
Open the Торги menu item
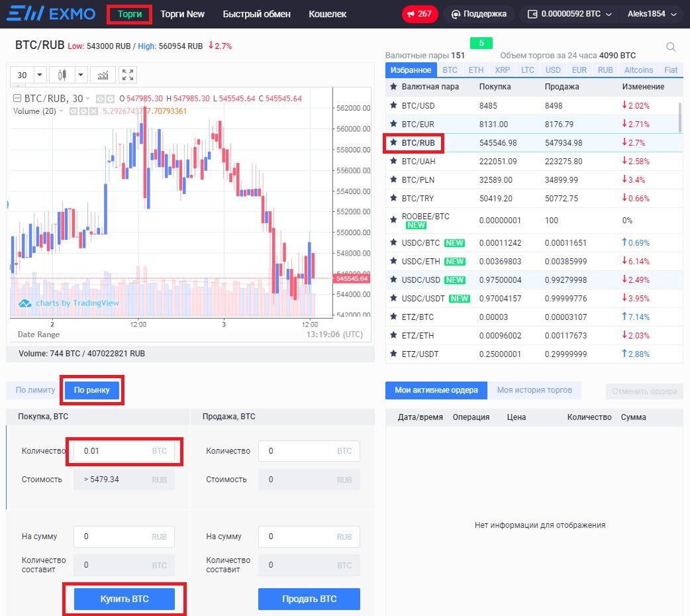129,14
